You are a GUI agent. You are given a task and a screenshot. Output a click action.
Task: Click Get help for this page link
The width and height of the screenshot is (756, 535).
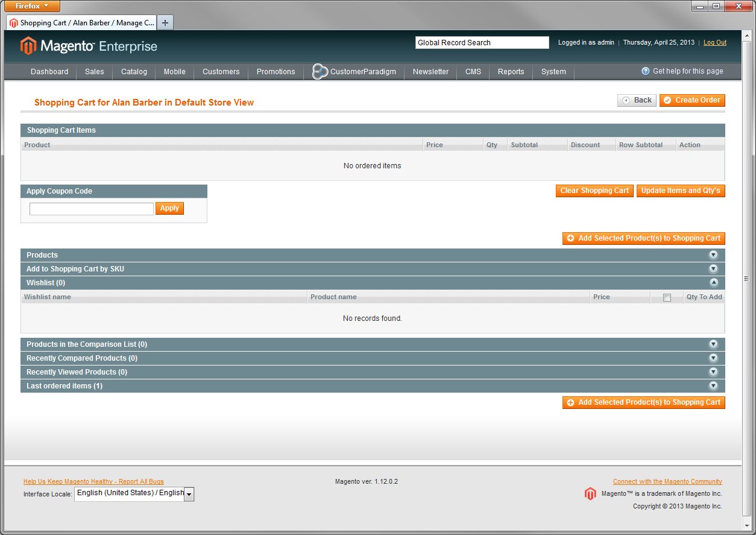688,71
